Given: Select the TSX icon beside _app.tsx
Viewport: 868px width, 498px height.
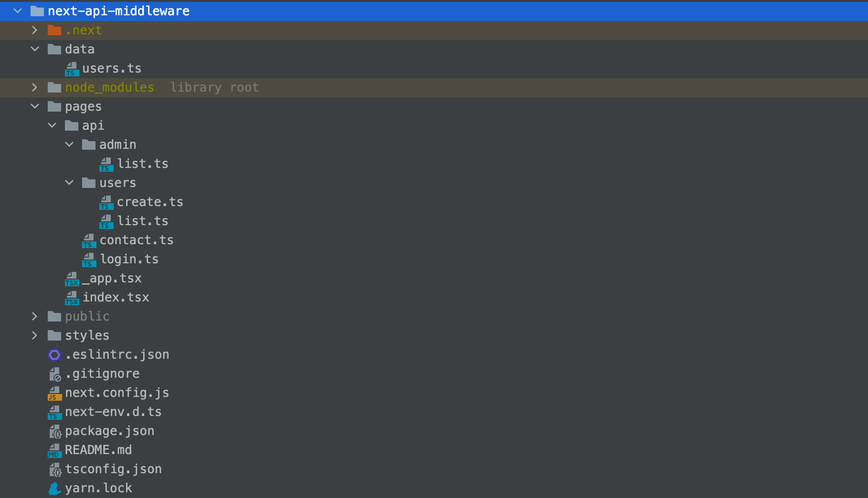Looking at the screenshot, I should click(x=71, y=279).
